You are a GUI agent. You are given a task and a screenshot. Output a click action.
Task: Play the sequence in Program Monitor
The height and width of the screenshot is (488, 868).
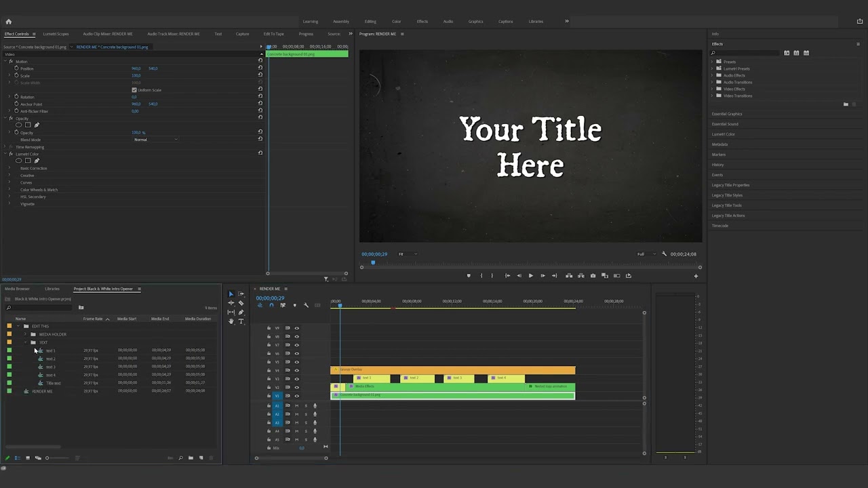click(x=530, y=276)
